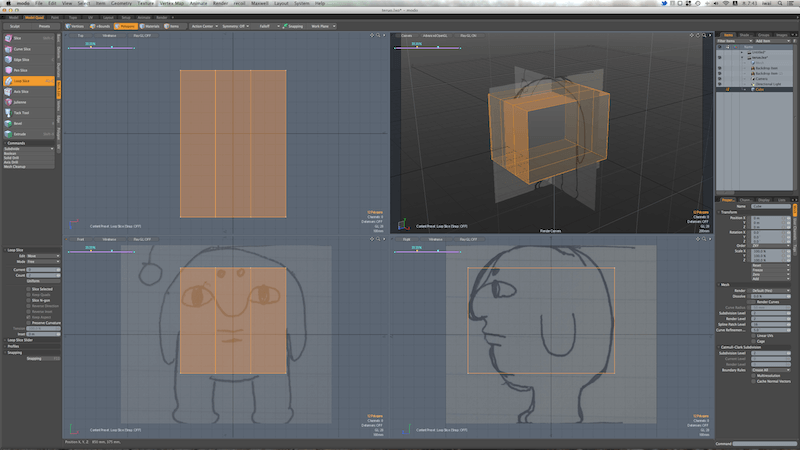Switch to the Shade panel tab
Viewport: 800px width, 450px height.
point(744,35)
